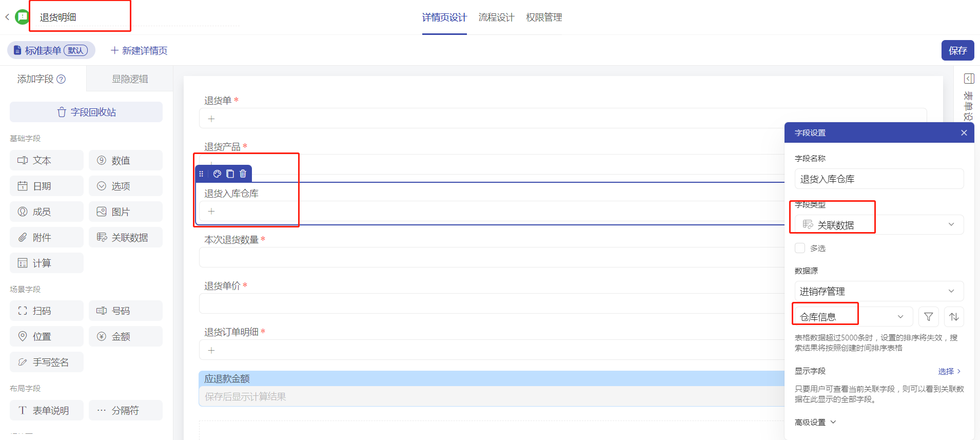Select the 标准表单 默认 tab

pyautogui.click(x=51, y=50)
